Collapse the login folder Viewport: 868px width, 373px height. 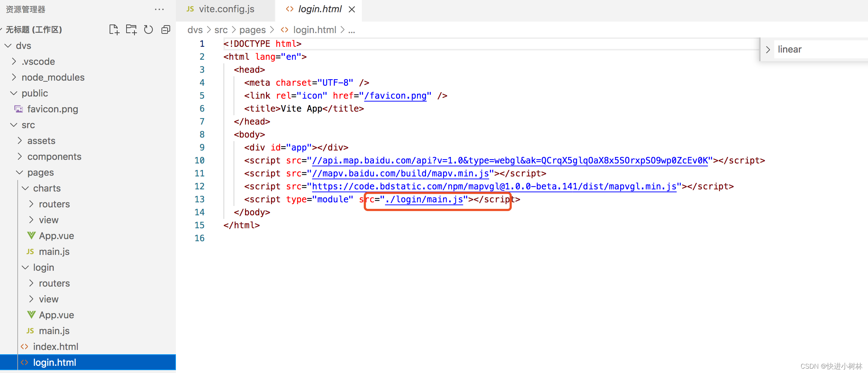point(25,268)
